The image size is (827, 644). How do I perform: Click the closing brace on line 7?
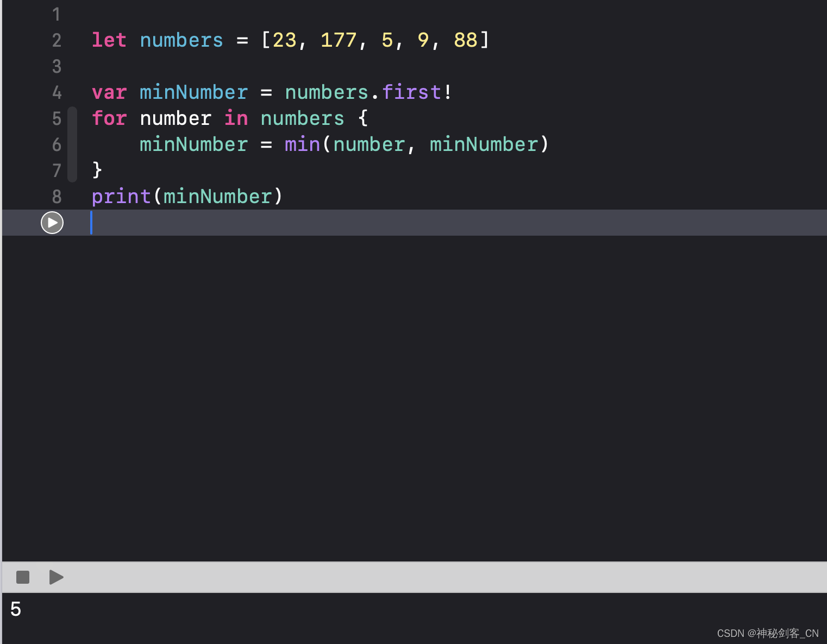pyautogui.click(x=97, y=171)
